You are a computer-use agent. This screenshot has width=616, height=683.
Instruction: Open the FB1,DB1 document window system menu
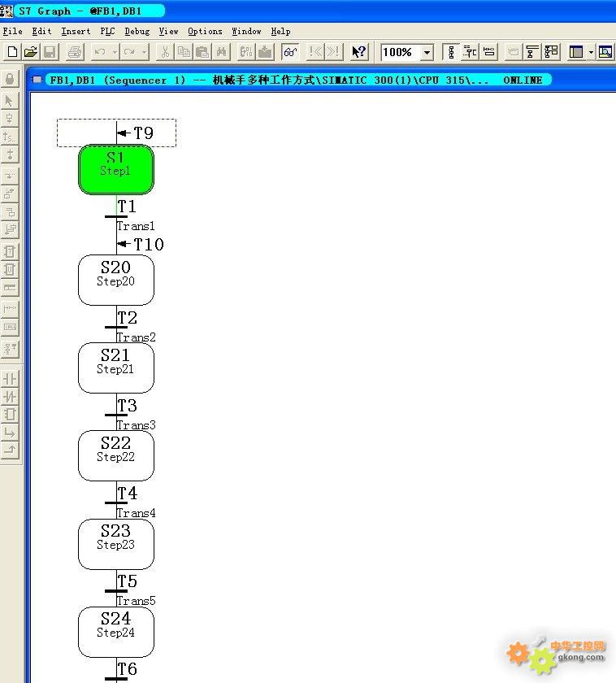coord(37,80)
